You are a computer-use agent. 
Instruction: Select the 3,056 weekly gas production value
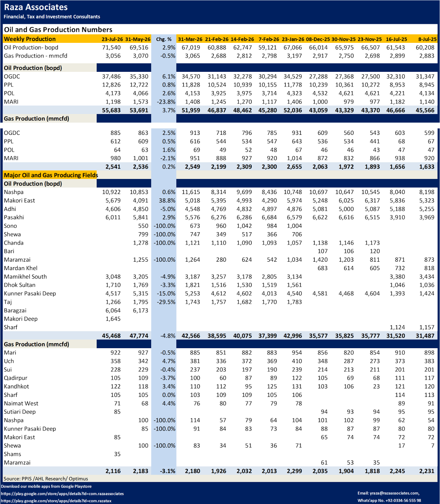click(x=113, y=55)
